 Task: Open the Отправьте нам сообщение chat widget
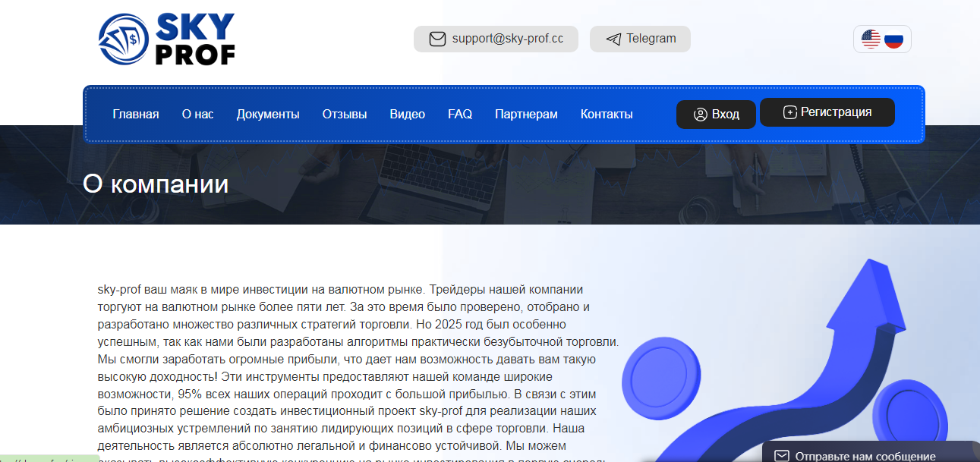point(865,455)
